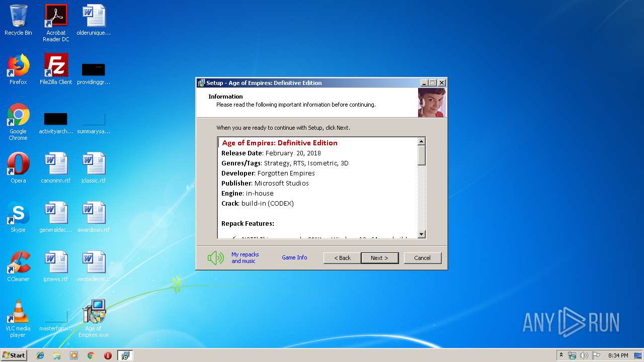644x362 pixels.
Task: Select the wrotedevel document icon
Action: point(94,266)
